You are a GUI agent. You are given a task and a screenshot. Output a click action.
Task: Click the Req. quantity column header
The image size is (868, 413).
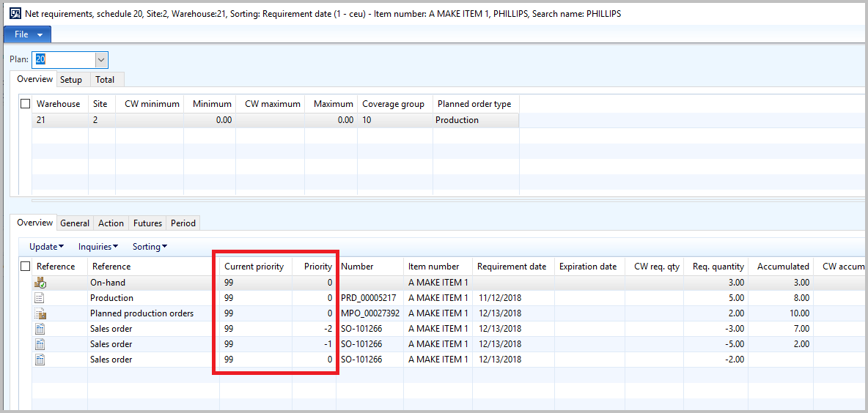716,267
